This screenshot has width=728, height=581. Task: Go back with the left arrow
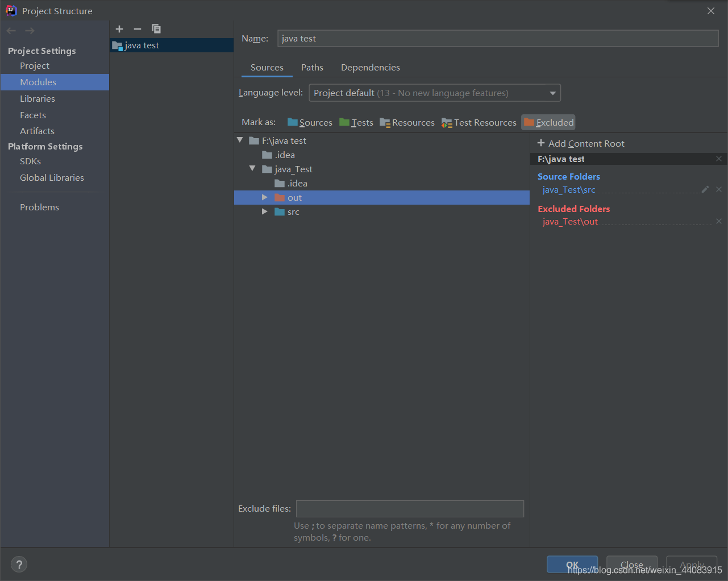[x=11, y=31]
